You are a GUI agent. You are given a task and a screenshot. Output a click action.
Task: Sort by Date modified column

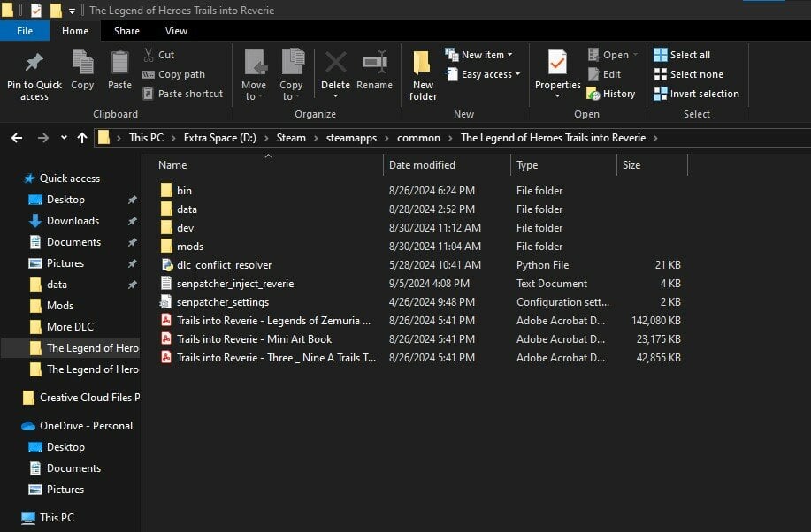pyautogui.click(x=447, y=165)
